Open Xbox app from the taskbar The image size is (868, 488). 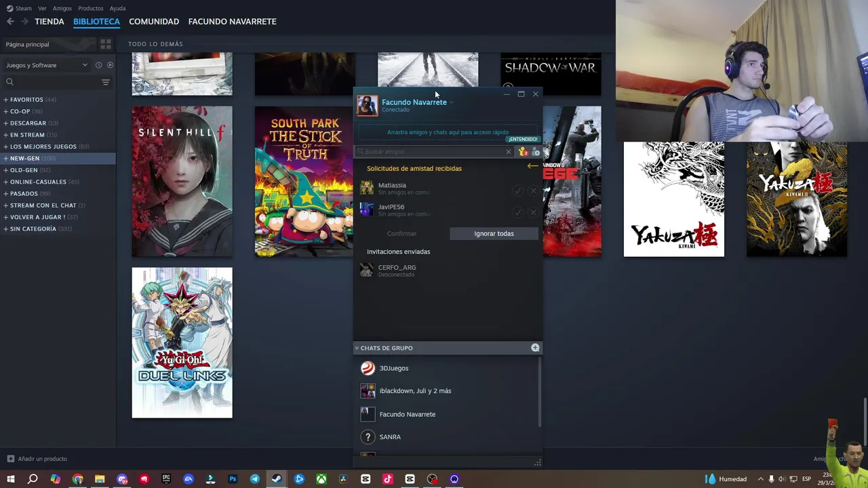[321, 479]
